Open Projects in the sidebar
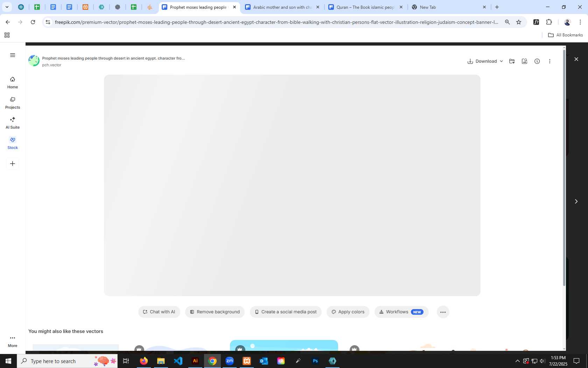588x368 pixels. click(13, 103)
